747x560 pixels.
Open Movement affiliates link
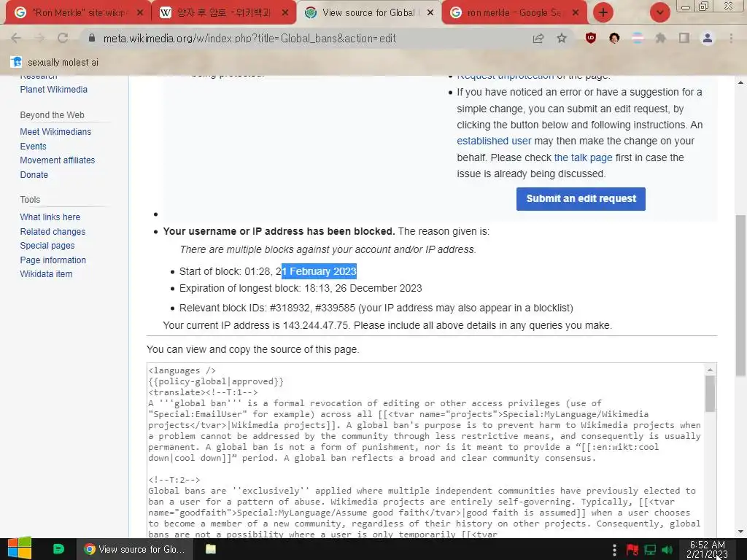57,160
